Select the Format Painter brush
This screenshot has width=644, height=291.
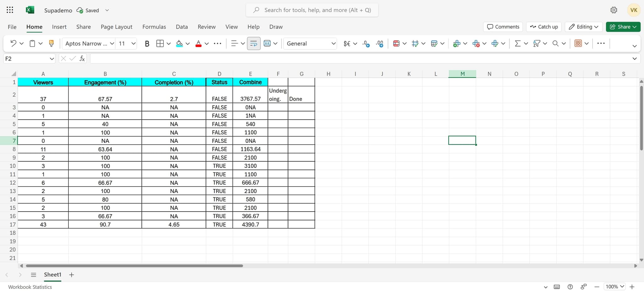pyautogui.click(x=51, y=43)
